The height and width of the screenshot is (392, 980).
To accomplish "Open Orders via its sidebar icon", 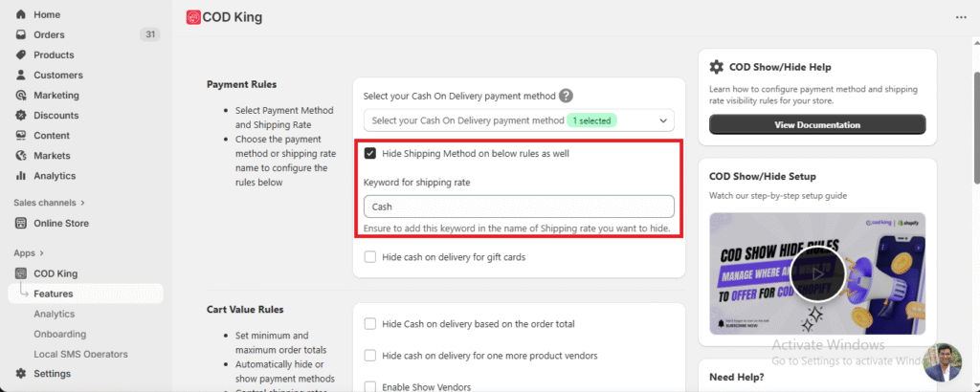I will click(x=21, y=34).
